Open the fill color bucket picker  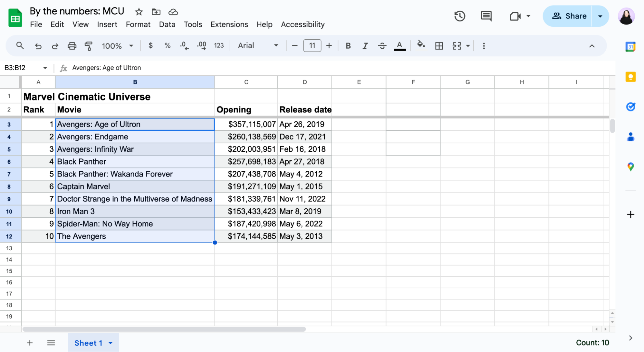(x=421, y=45)
